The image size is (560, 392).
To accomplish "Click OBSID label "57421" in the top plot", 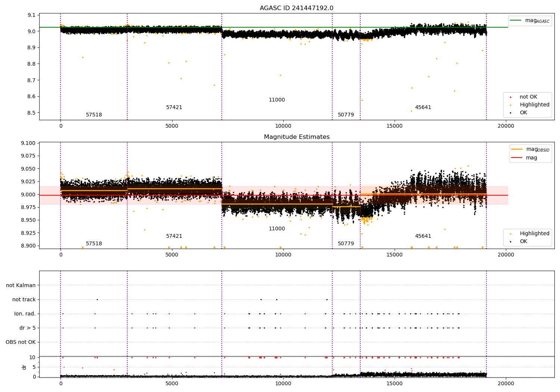I will coord(174,108).
